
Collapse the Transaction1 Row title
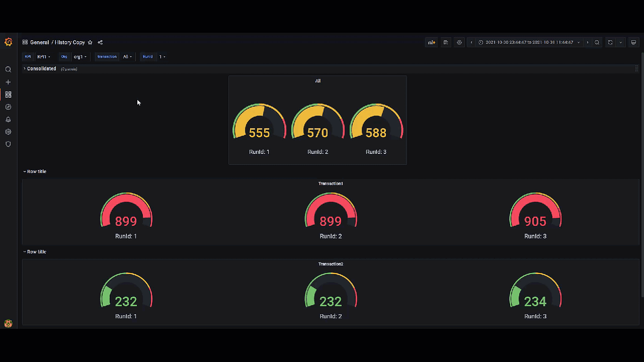point(34,171)
